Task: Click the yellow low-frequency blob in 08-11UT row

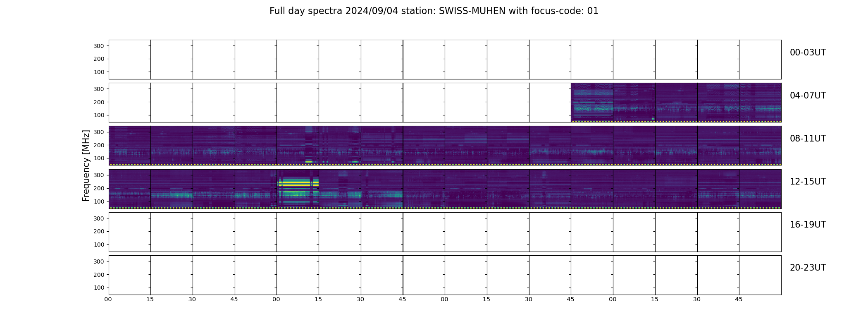Action: [309, 161]
